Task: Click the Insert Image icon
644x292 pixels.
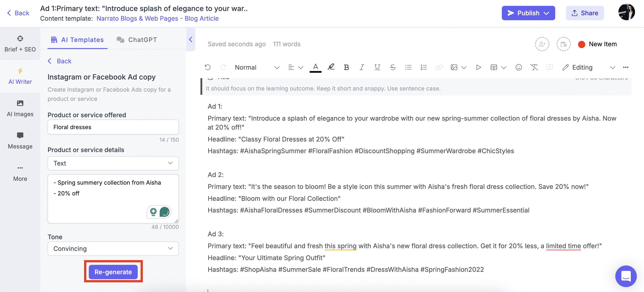Action: pos(454,67)
